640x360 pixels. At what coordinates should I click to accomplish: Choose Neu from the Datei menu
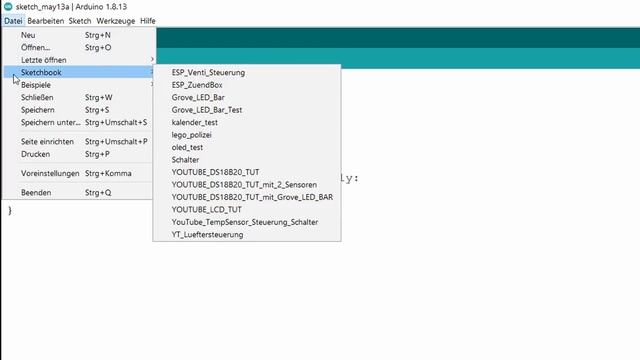pos(79,35)
